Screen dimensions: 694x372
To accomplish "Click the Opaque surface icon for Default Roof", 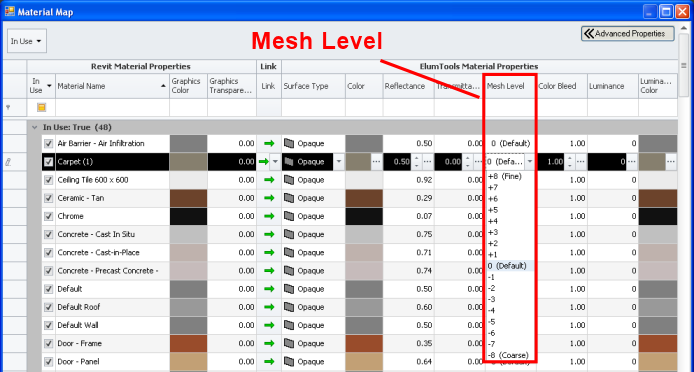I will coord(289,307).
